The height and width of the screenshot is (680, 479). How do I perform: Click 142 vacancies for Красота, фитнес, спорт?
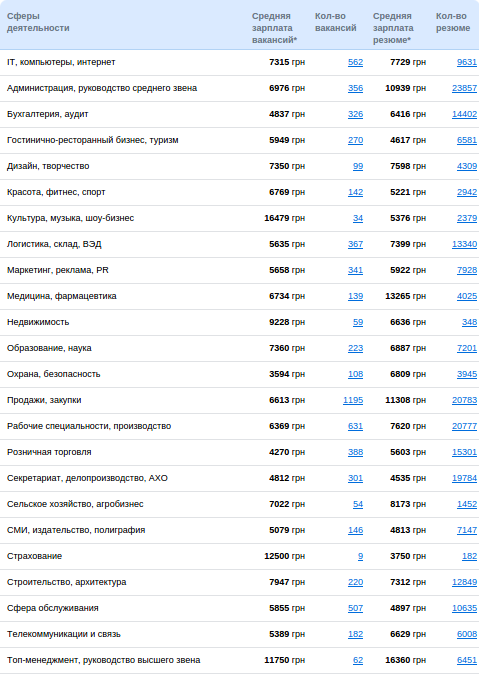point(355,193)
